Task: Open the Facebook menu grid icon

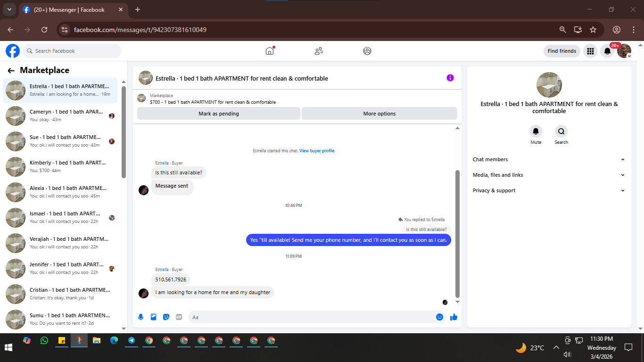Action: click(590, 51)
